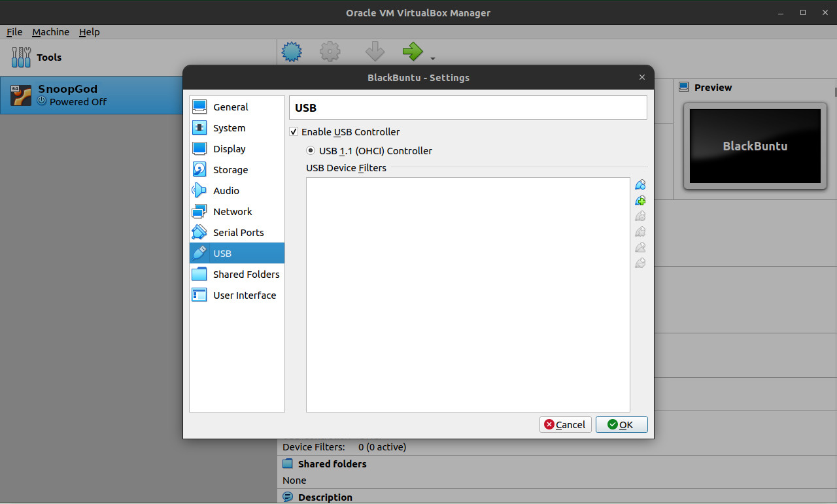This screenshot has width=837, height=504.
Task: Select the SnoopGod virtual machine entry
Action: (x=92, y=95)
